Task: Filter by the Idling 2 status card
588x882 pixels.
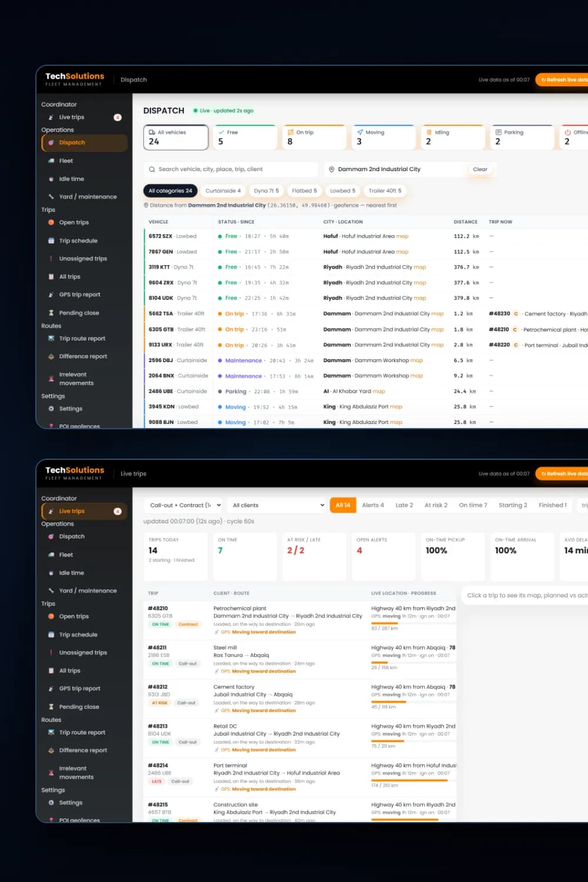Action: pyautogui.click(x=453, y=137)
